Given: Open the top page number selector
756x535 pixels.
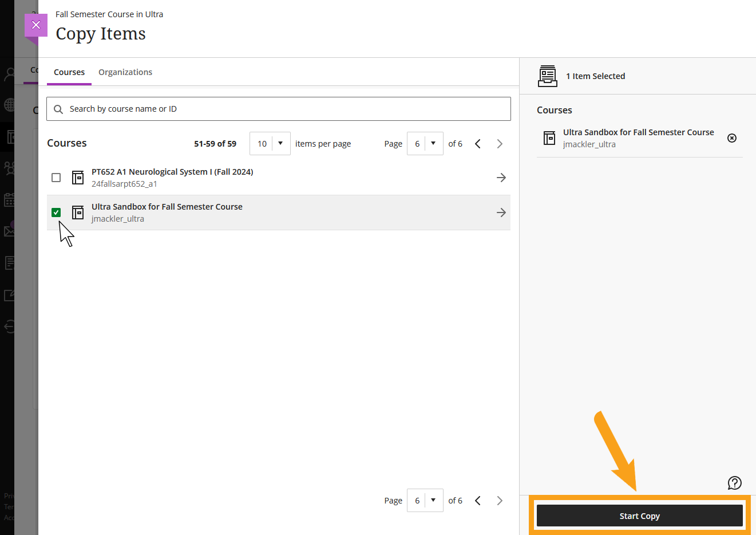Looking at the screenshot, I should tap(425, 143).
